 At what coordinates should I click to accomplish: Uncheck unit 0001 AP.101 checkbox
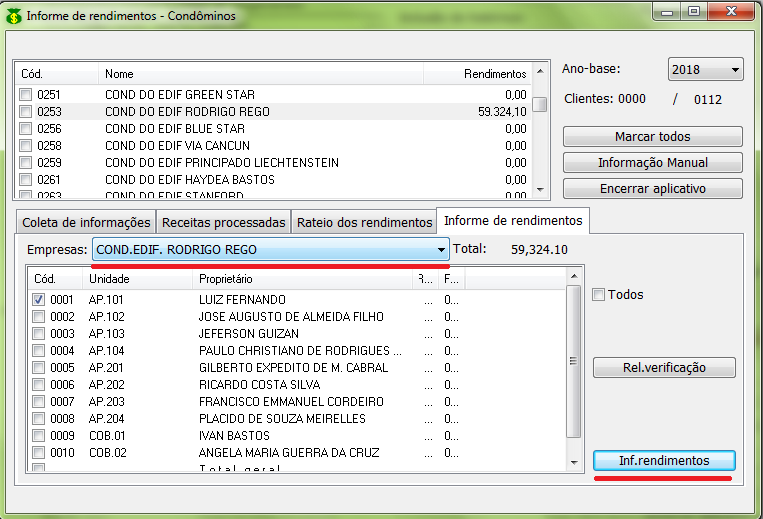(x=39, y=299)
